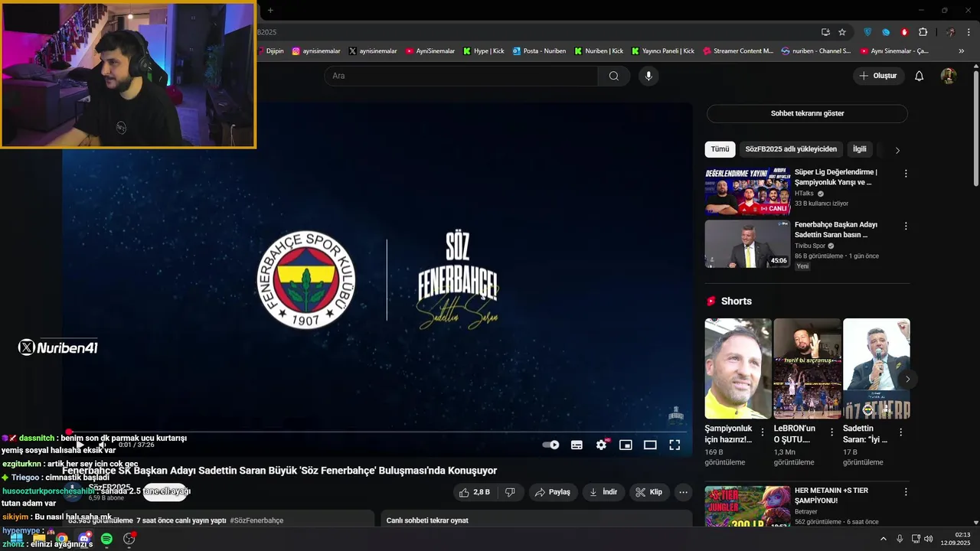Switch the player to theater mode
Viewport: 980px width, 551px height.
click(650, 445)
